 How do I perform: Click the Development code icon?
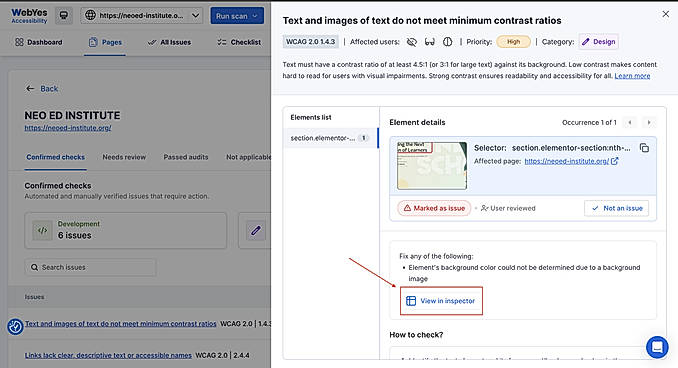pos(42,230)
